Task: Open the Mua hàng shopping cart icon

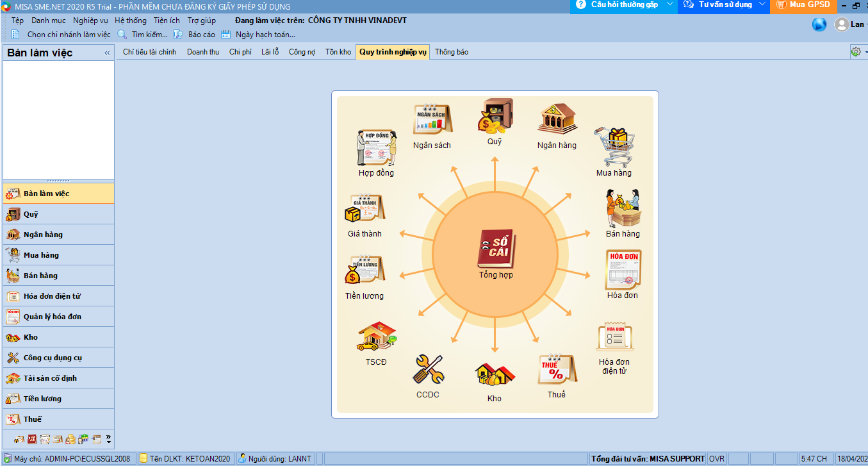Action: point(614,147)
